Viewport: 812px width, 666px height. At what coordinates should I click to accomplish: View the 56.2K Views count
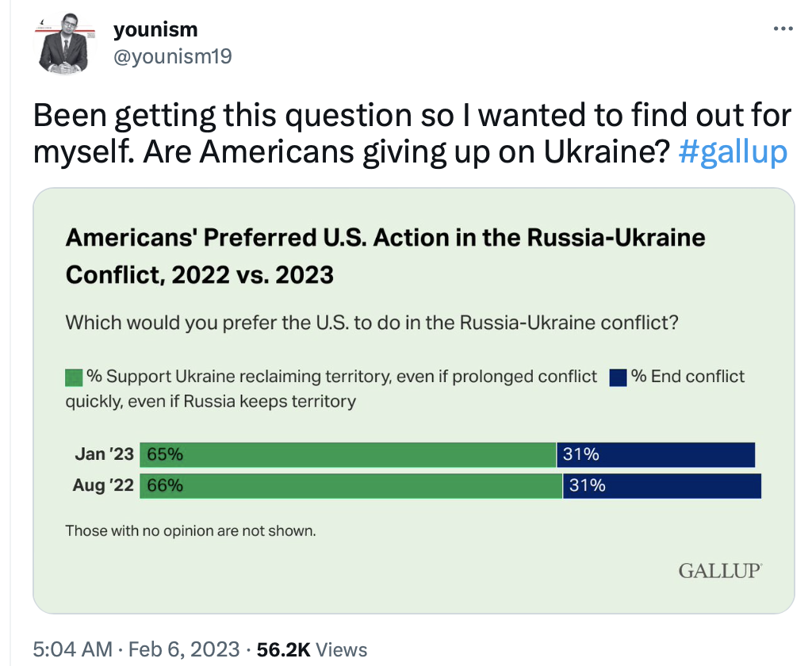pyautogui.click(x=312, y=649)
